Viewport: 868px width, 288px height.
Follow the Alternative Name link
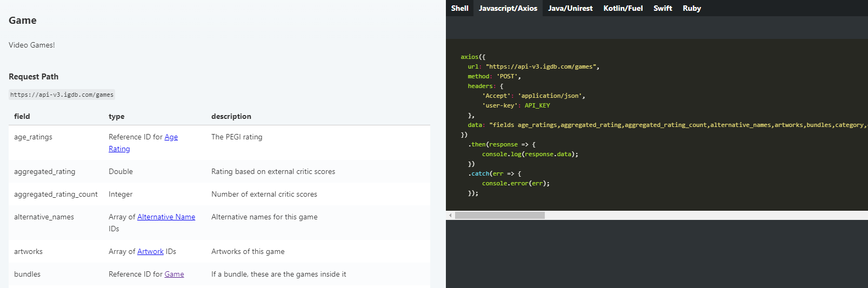click(x=166, y=217)
